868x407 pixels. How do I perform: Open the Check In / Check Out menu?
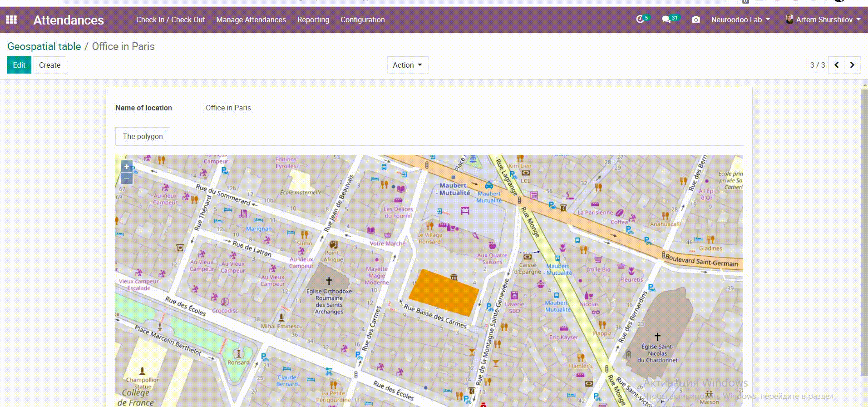click(170, 20)
